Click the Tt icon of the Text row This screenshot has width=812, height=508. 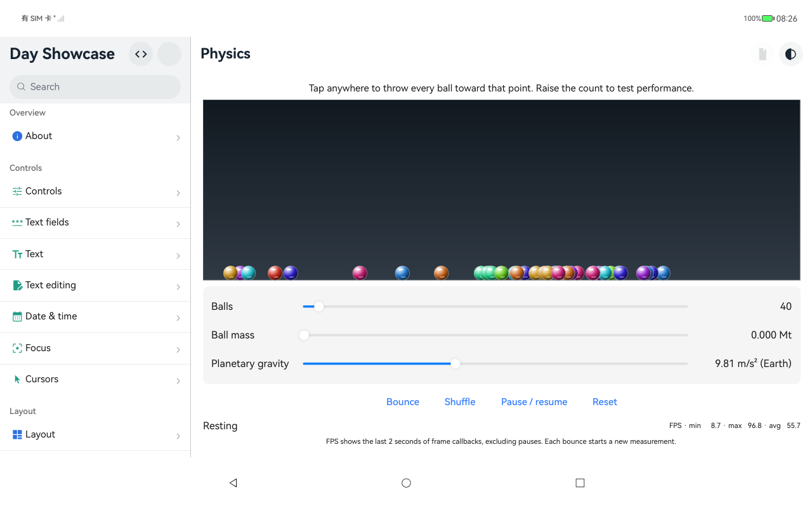[17, 254]
